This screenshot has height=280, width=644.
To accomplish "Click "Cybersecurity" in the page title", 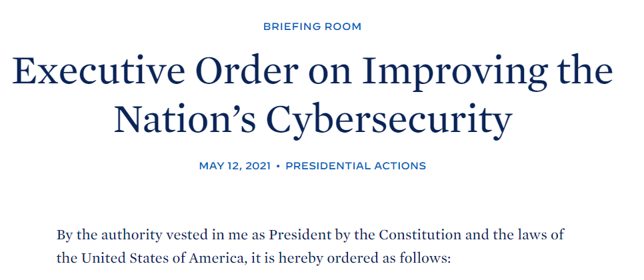I will point(389,119).
